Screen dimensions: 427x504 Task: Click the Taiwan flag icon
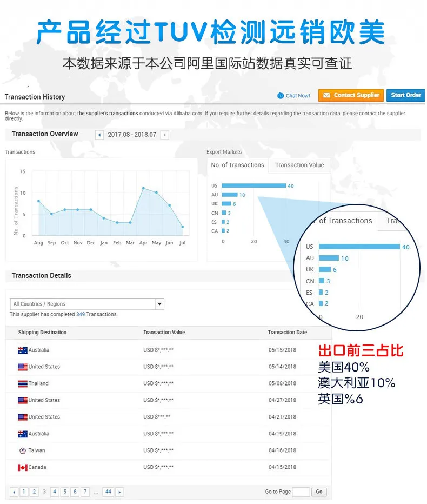[23, 450]
